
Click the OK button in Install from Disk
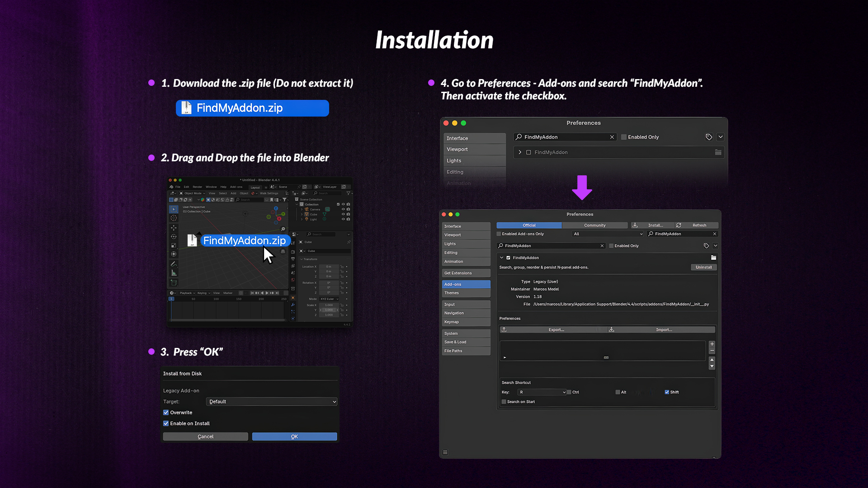click(294, 436)
